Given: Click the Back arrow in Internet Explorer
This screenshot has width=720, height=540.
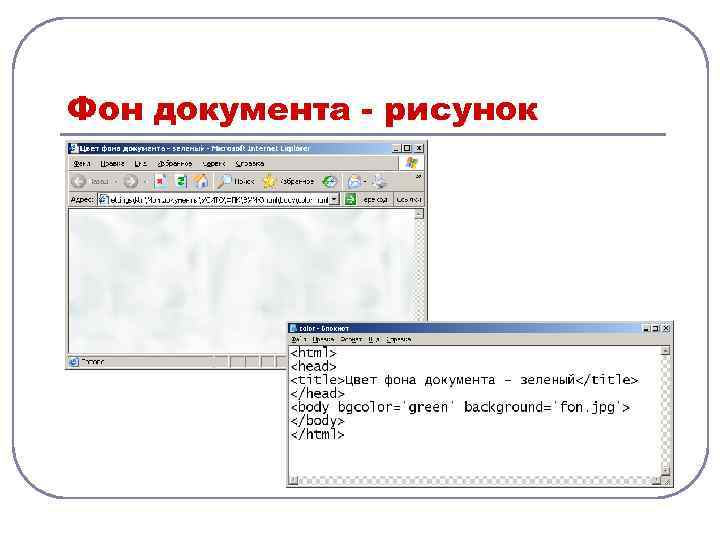Looking at the screenshot, I should (79, 181).
